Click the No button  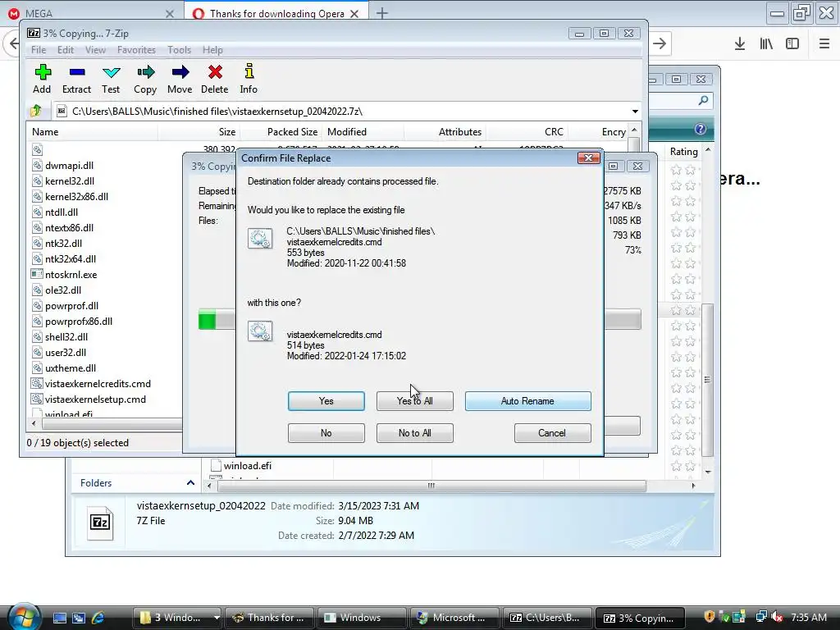point(326,433)
